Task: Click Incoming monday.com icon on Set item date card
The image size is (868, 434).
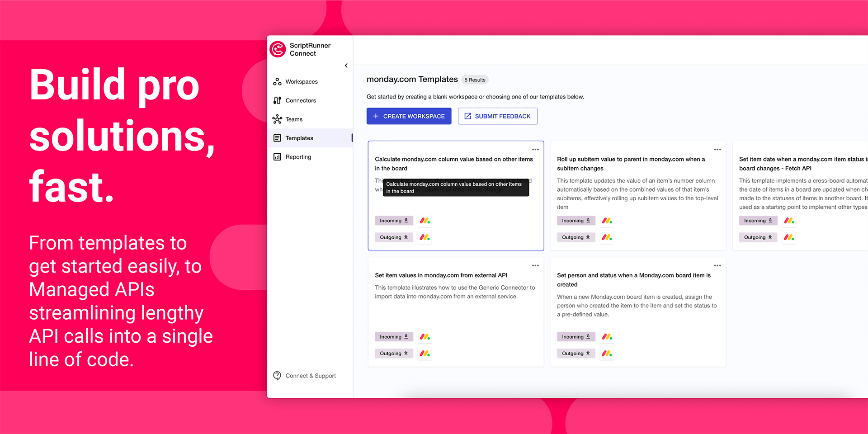Action: click(x=789, y=221)
